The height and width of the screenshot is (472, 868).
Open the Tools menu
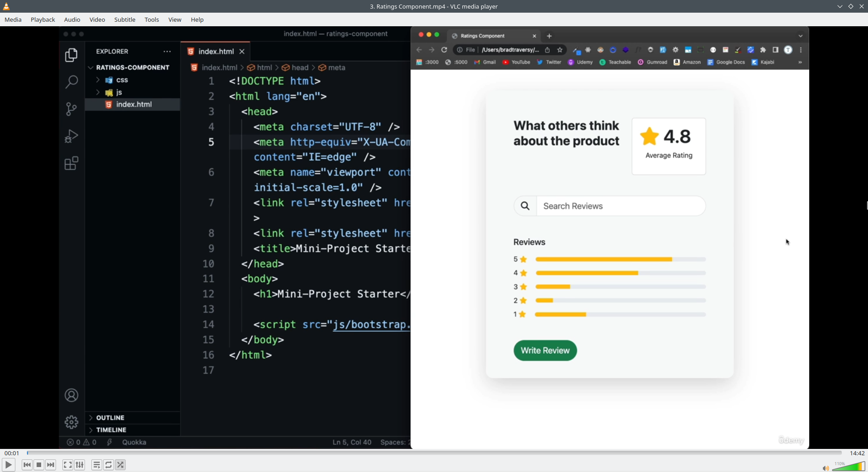click(x=152, y=19)
